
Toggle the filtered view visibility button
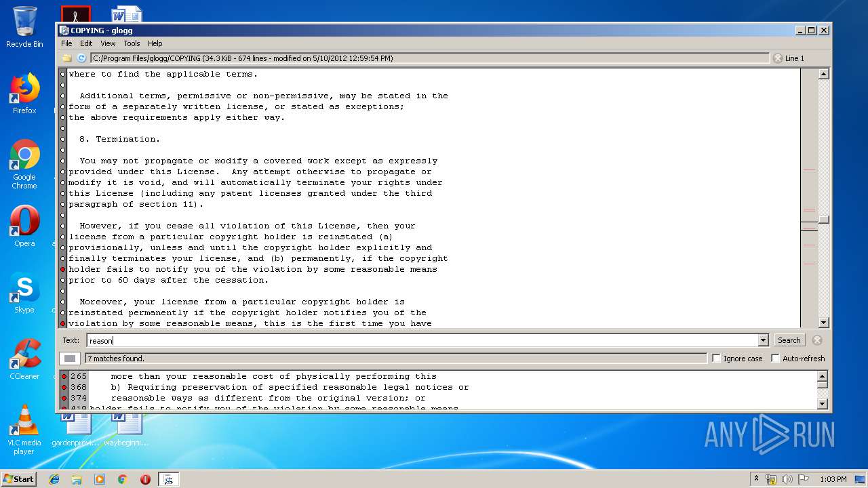[70, 359]
